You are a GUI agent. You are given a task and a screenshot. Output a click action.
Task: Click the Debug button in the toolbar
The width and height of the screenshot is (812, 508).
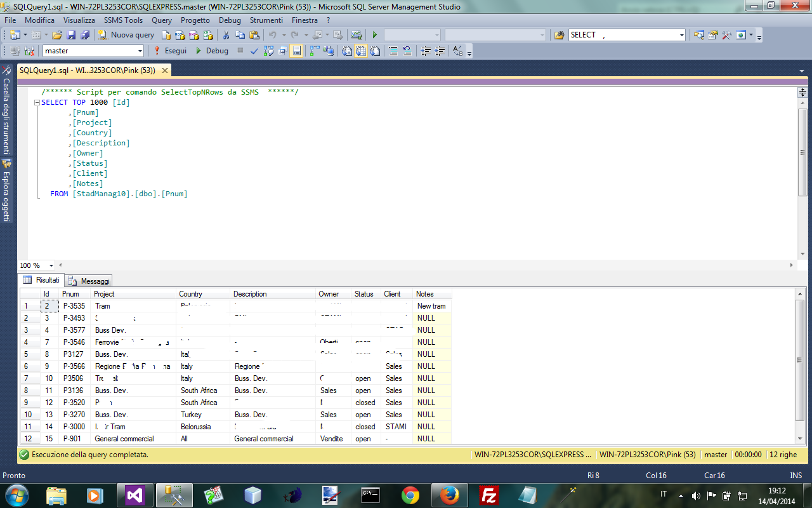[212, 51]
